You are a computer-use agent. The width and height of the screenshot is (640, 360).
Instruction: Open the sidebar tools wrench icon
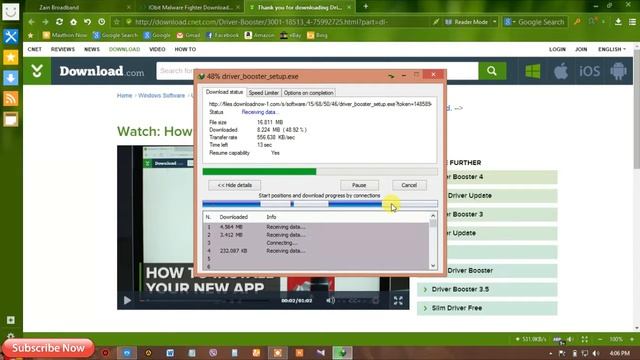click(11, 37)
